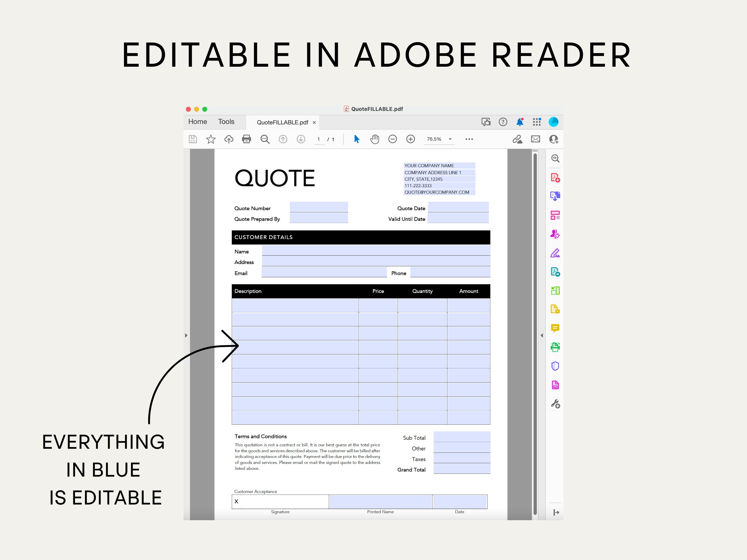Star the document as favorite
This screenshot has height=560, width=747.
211,139
